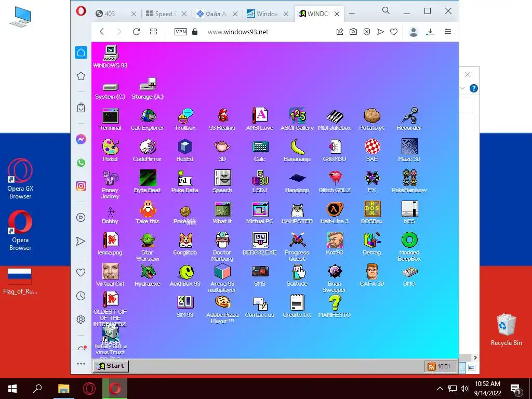Open the Recycle Bin on desktop

[506, 329]
